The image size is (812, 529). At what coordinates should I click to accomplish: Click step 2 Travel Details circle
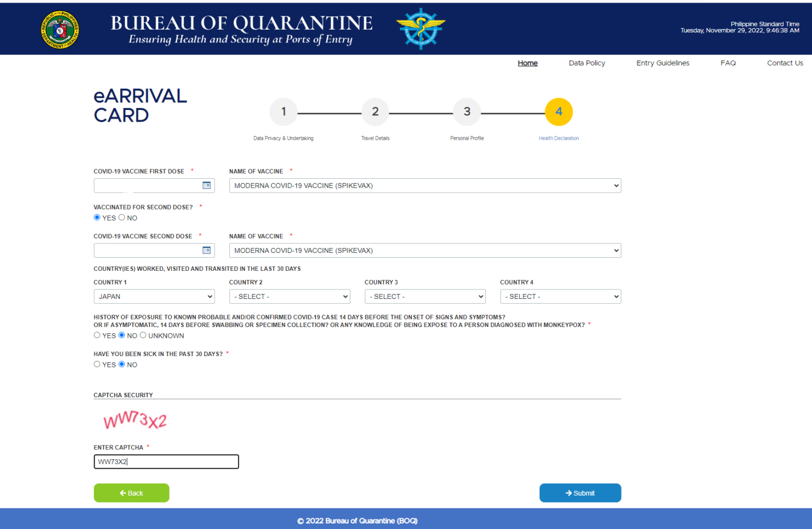click(375, 112)
